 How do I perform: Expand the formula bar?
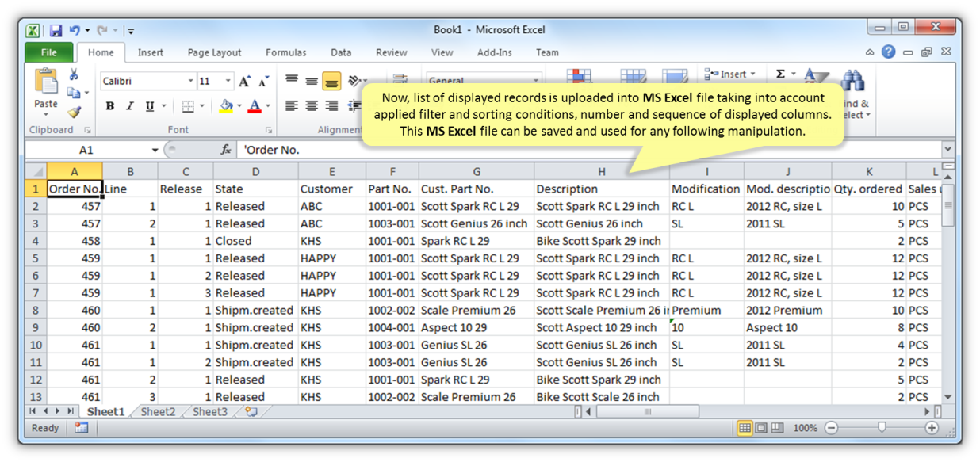tap(947, 150)
